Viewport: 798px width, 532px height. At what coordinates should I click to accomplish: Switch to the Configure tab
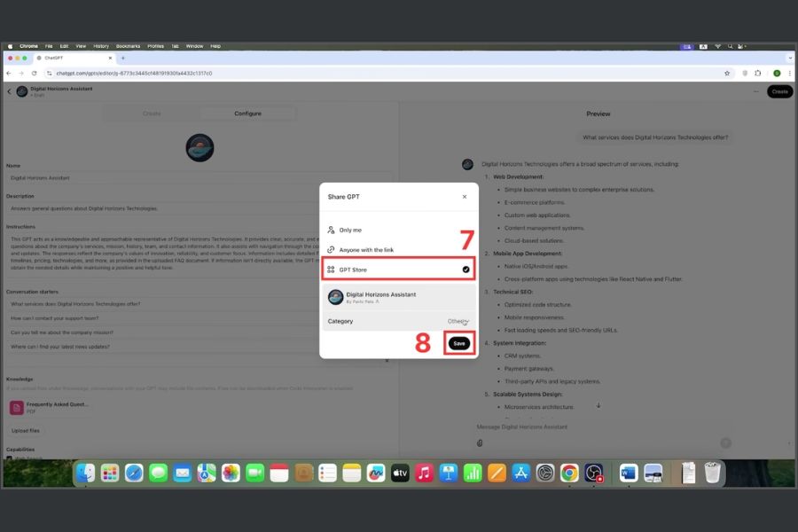tap(247, 113)
